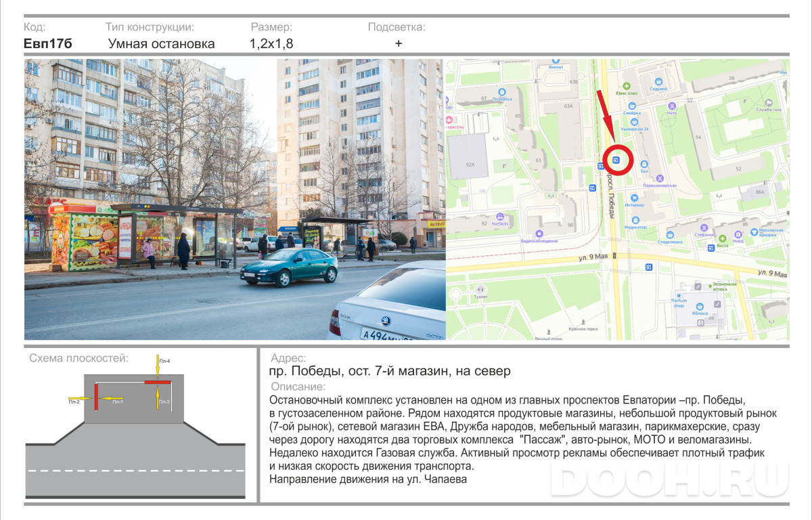This screenshot has width=812, height=520.
Task: Click the РНКБ bank icon
Action: 738,234
